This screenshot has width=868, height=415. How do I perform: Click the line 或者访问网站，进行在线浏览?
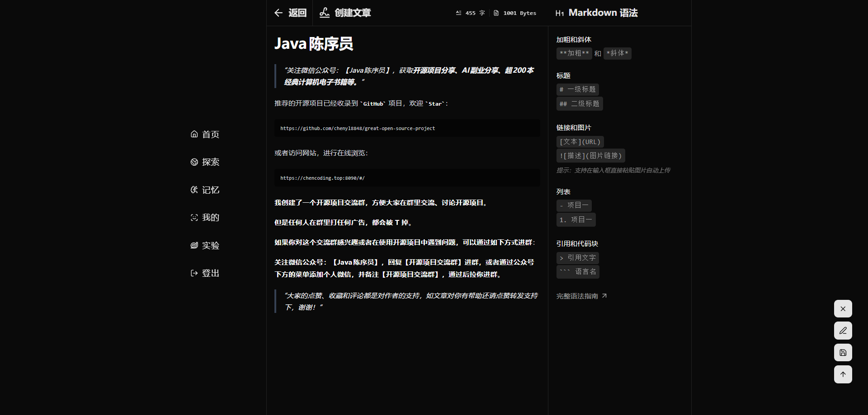coord(321,153)
